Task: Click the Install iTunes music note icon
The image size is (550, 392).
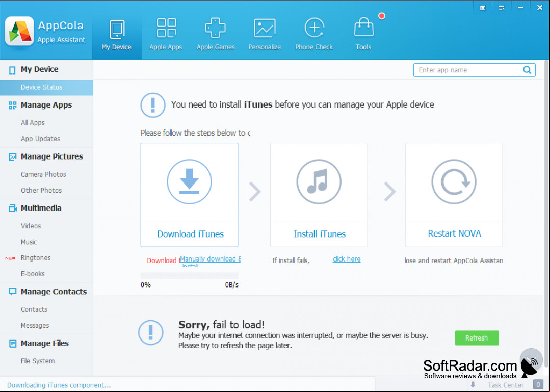Action: [319, 181]
